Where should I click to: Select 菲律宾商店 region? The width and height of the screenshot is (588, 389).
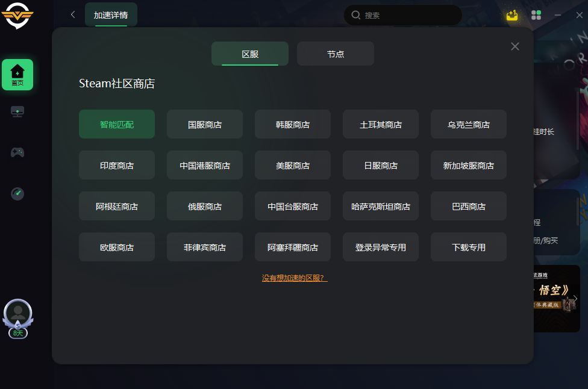pyautogui.click(x=205, y=247)
